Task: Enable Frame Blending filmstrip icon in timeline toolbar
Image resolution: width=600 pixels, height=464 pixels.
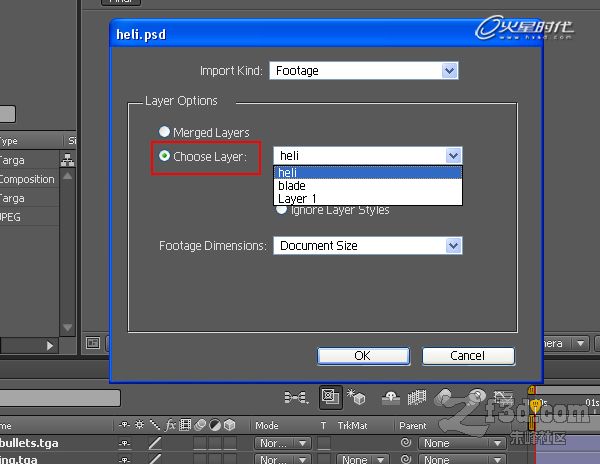Action: [417, 397]
